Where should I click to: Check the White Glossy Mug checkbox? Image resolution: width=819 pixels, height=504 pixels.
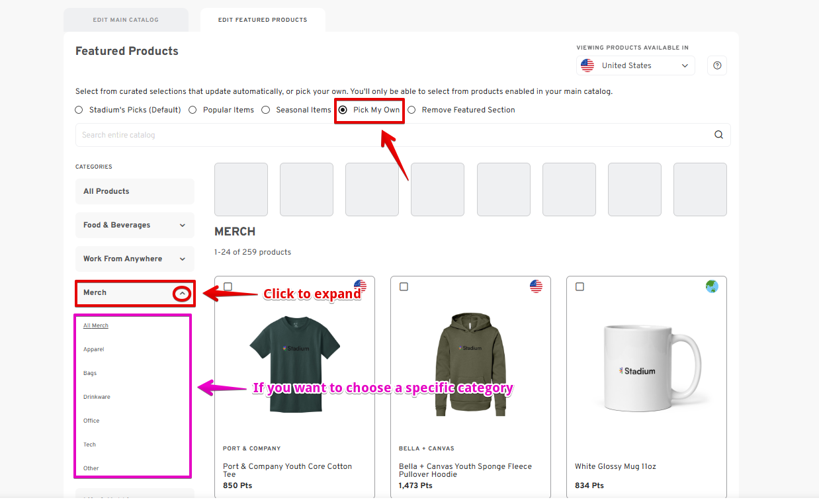[580, 286]
